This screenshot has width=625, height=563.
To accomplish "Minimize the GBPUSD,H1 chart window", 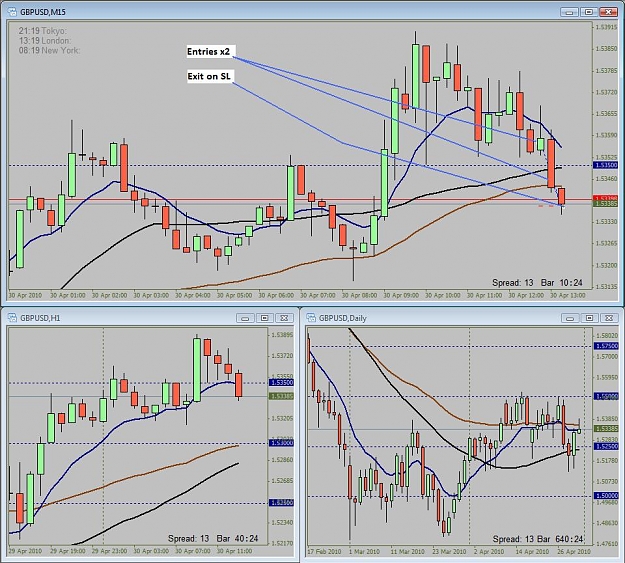I will click(x=245, y=318).
